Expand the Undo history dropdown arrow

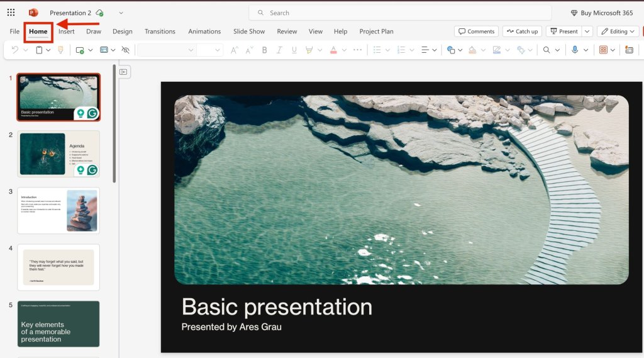point(25,50)
